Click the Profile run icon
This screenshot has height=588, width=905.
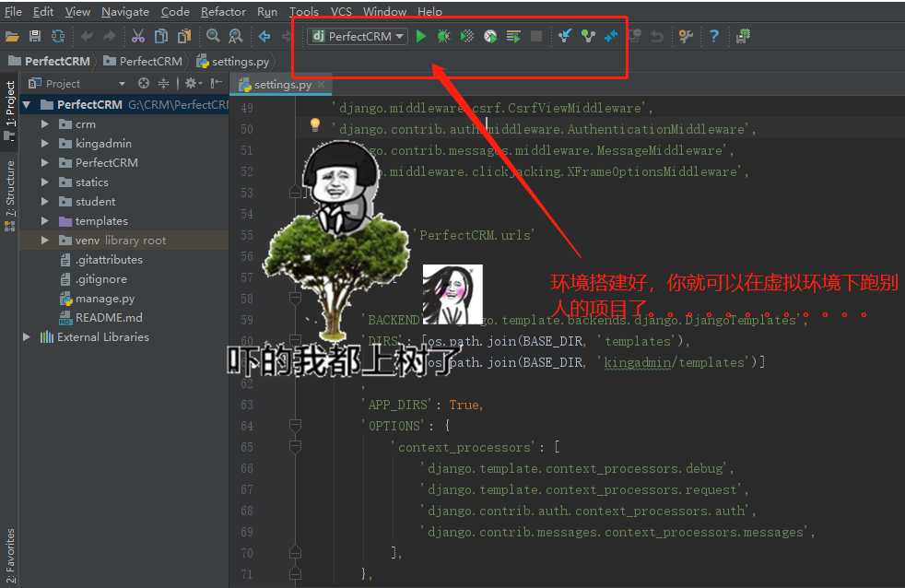(490, 36)
